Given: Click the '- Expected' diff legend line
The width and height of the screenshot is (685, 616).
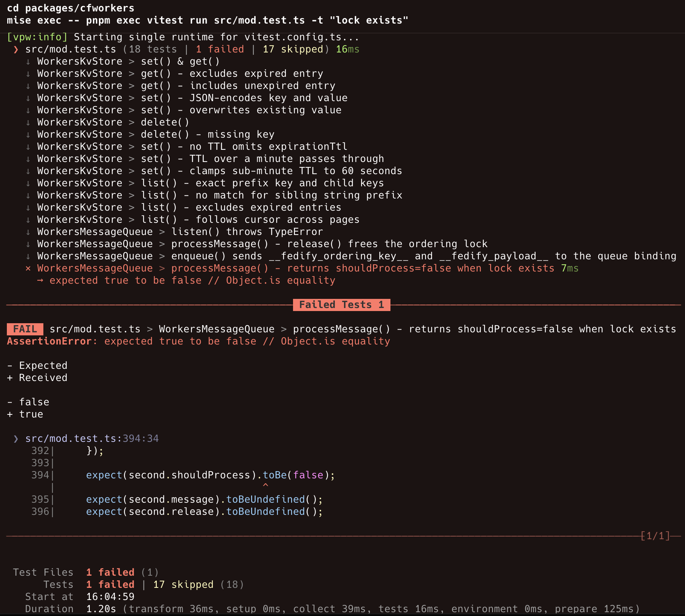Looking at the screenshot, I should [37, 365].
